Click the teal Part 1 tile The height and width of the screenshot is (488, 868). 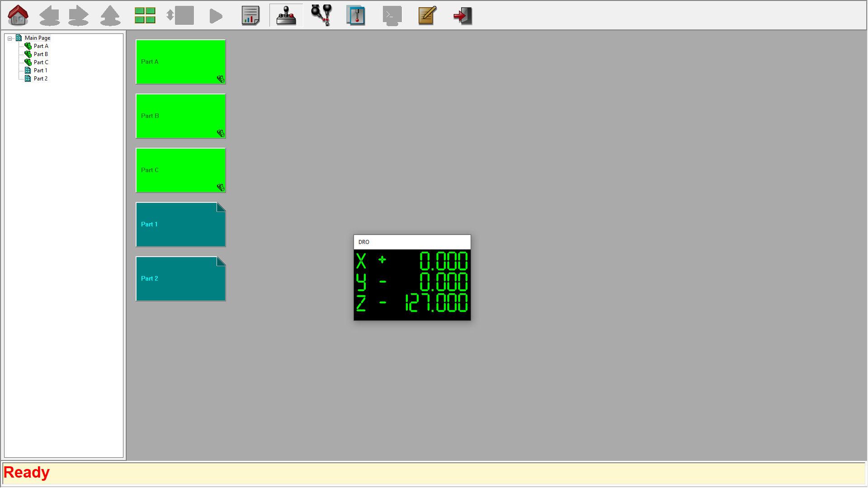coord(180,225)
